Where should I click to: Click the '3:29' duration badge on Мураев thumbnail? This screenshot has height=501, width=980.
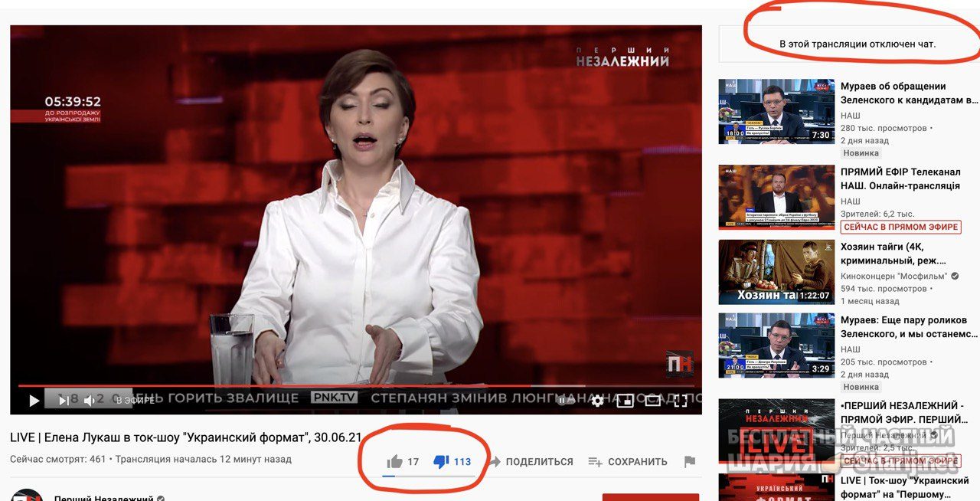pos(820,368)
